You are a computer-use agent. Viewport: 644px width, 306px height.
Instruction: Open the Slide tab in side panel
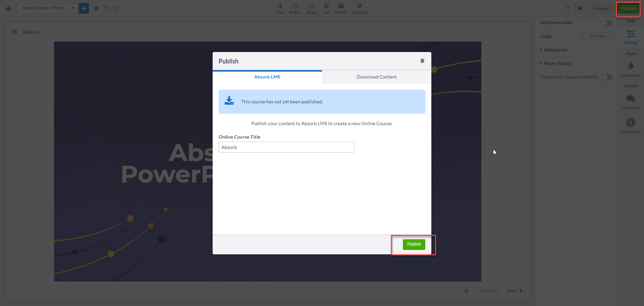(631, 21)
